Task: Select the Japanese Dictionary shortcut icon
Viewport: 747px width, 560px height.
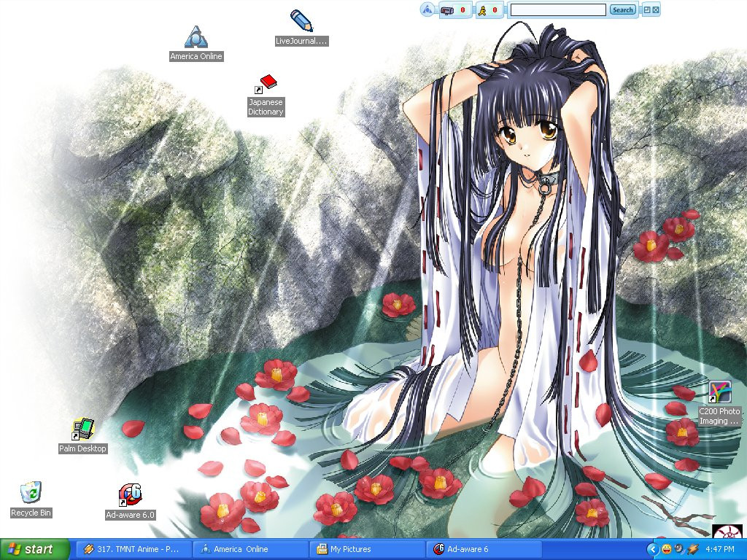Action: point(267,84)
